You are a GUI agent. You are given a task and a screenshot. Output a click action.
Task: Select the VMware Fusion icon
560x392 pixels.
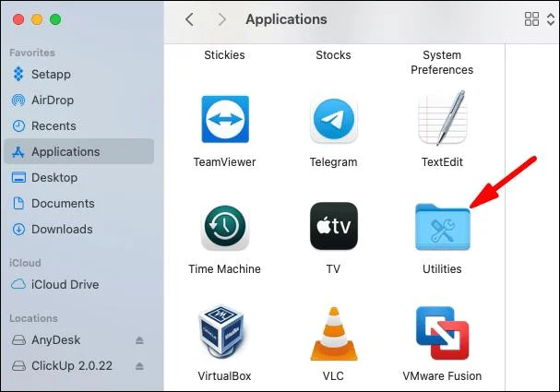pyautogui.click(x=442, y=333)
